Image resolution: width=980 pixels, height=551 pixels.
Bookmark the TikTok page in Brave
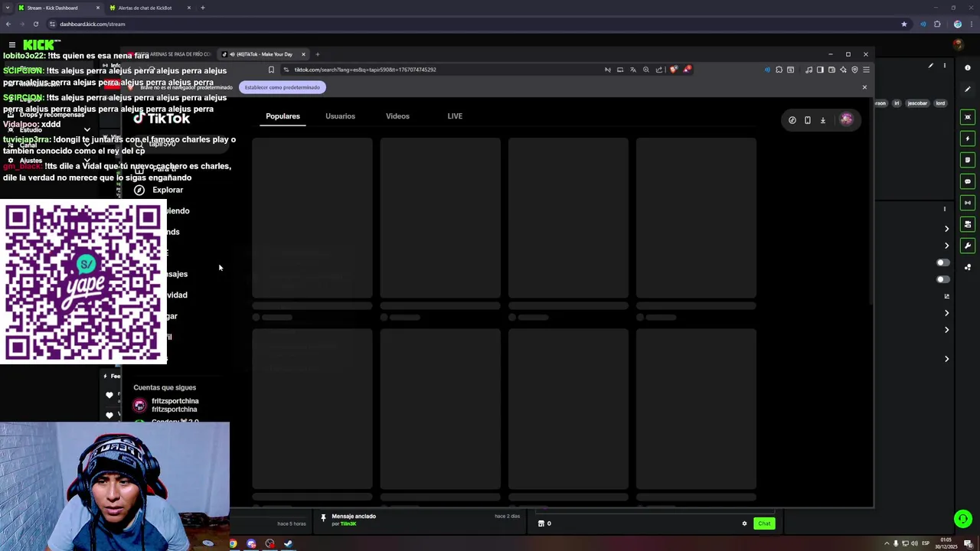pyautogui.click(x=271, y=70)
